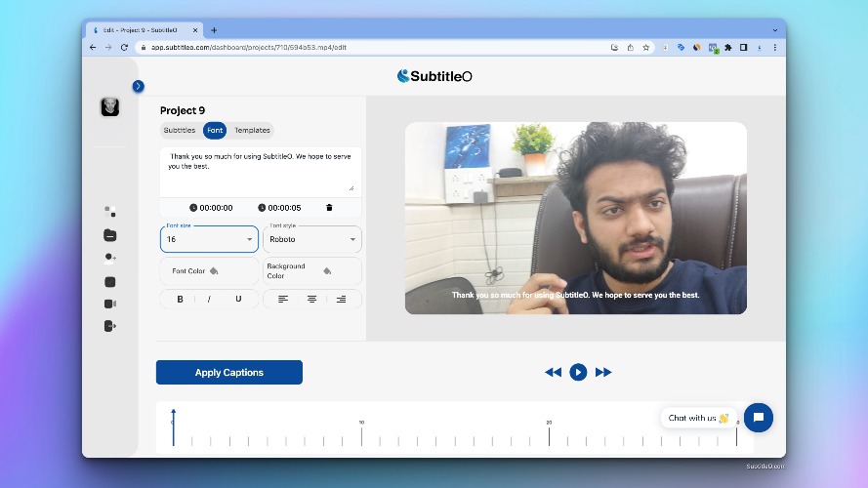Screen dimensions: 868x488
Task: Click the blue tag extension icon
Action: coord(681,48)
